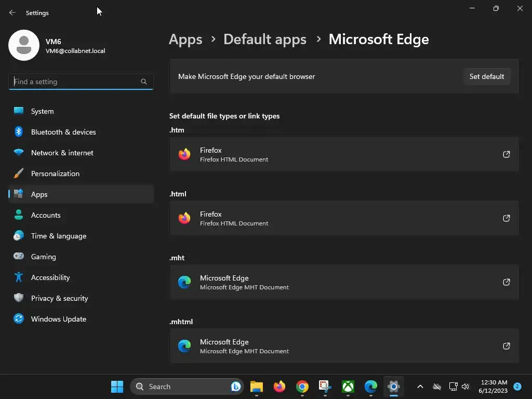Screen dimensions: 532x399
Task: Open Accounts settings
Action: pyautogui.click(x=81, y=215)
